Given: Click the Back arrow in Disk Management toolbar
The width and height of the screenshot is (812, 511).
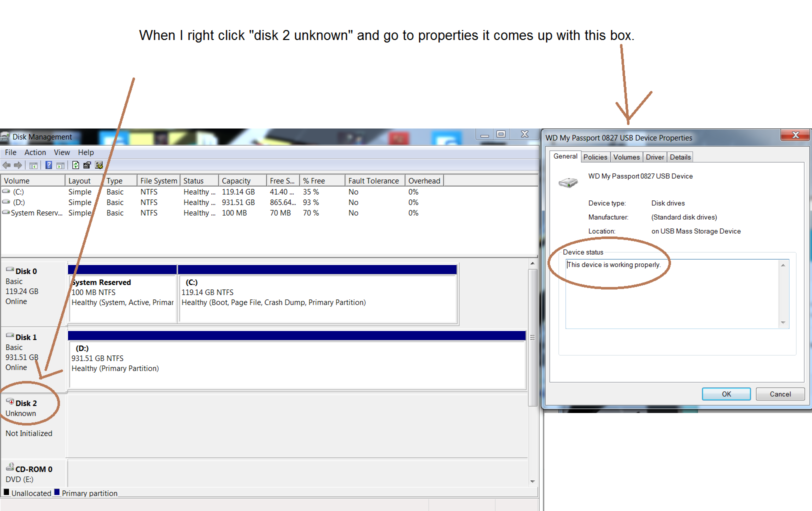Looking at the screenshot, I should 6,165.
